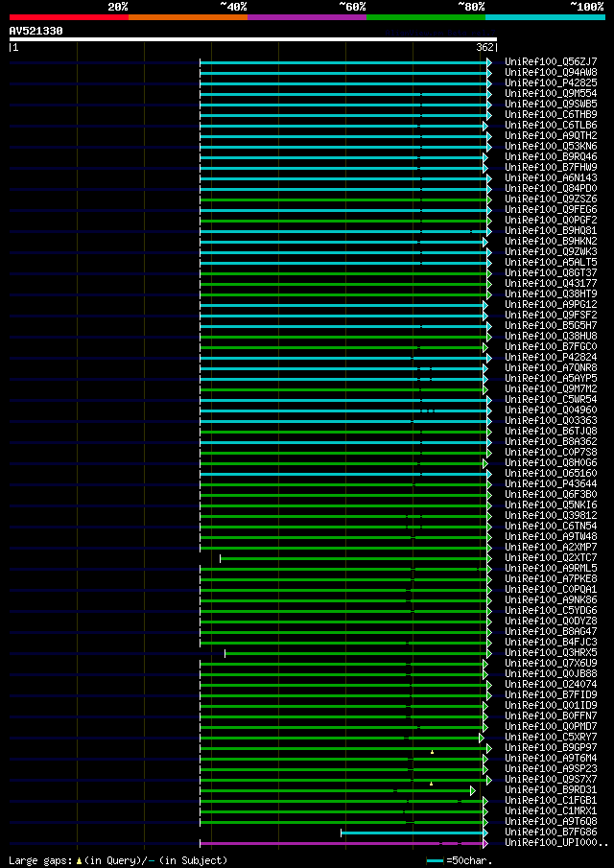The height and width of the screenshot is (868, 614).
Task: Click the UniRef100_A9PG12 entry
Action: pos(551,305)
